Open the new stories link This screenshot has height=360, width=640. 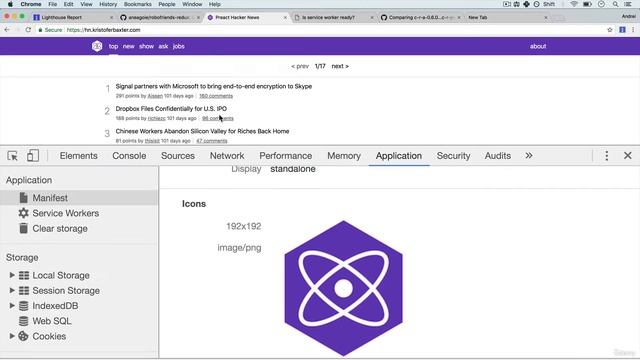[129, 47]
